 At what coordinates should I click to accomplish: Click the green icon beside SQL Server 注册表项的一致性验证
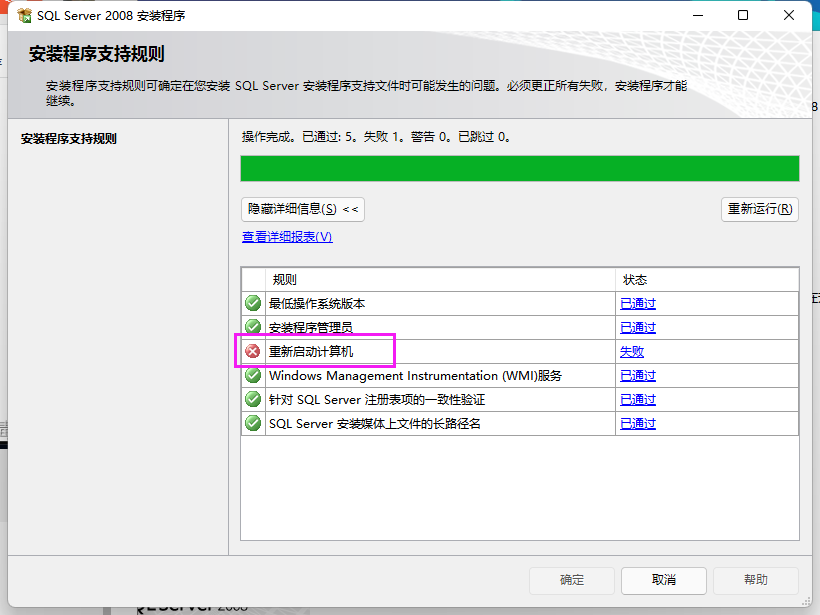click(x=252, y=399)
